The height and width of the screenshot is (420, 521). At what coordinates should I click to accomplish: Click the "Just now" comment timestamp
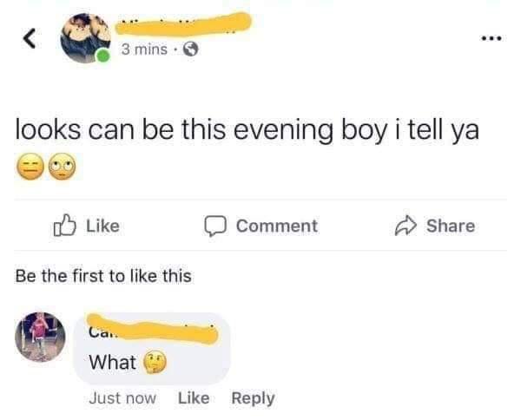[122, 398]
